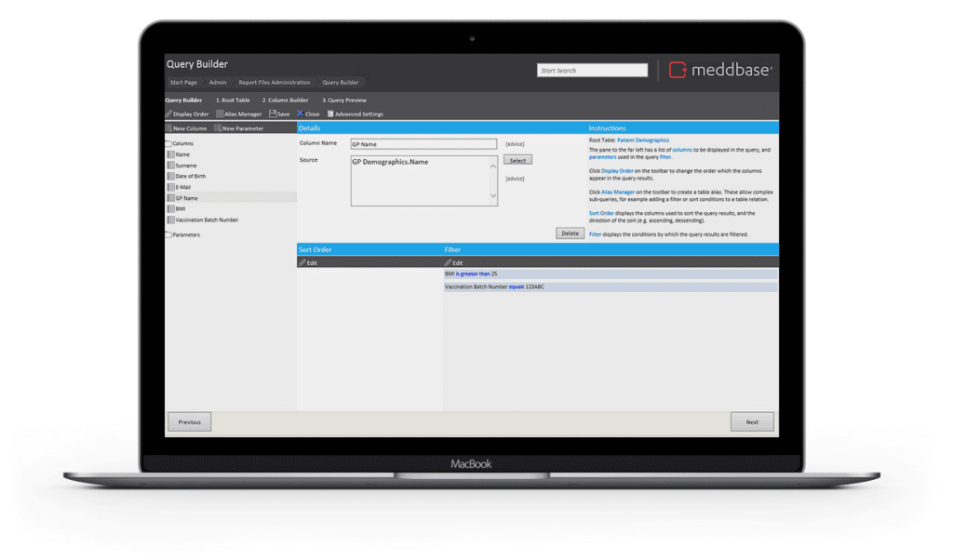The image size is (953, 560).
Task: Add a New Column
Action: point(186,128)
